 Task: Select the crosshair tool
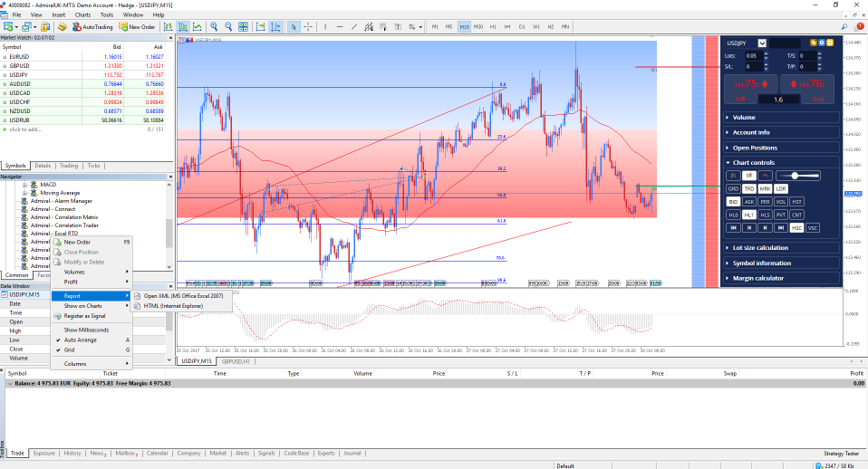(x=308, y=26)
